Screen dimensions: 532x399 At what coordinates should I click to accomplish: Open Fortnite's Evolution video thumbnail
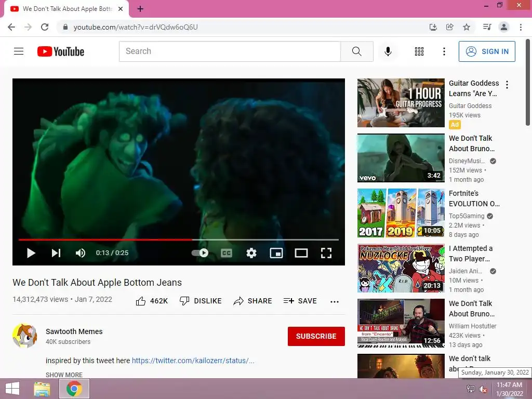pos(401,212)
